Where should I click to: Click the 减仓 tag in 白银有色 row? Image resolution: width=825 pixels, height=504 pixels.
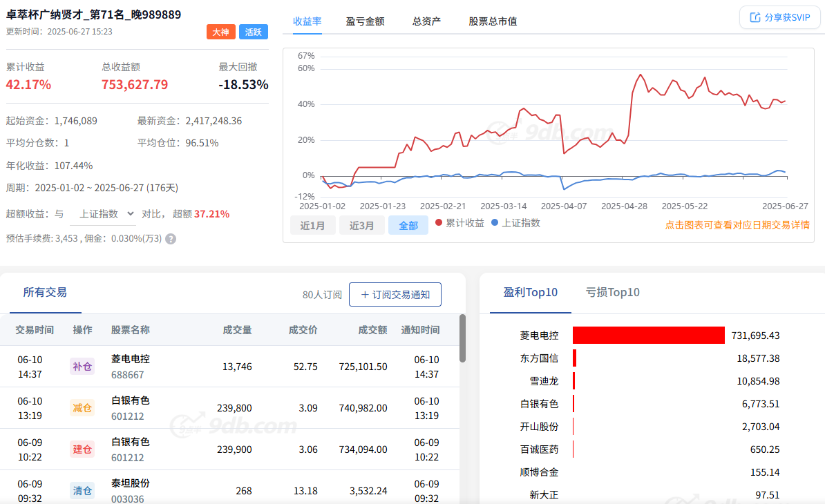tap(82, 408)
